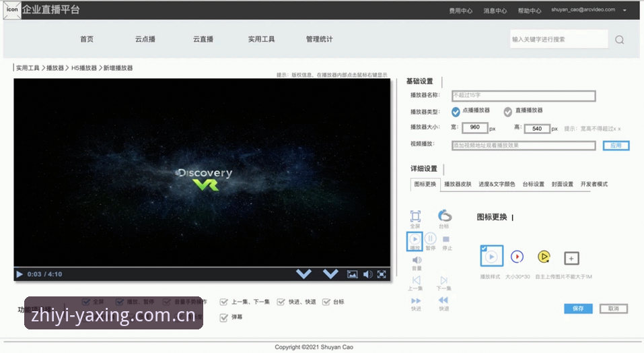Screen dimensions: 644x353
Task: Go to H5播放器 in the breadcrumb
Action: pyautogui.click(x=84, y=68)
